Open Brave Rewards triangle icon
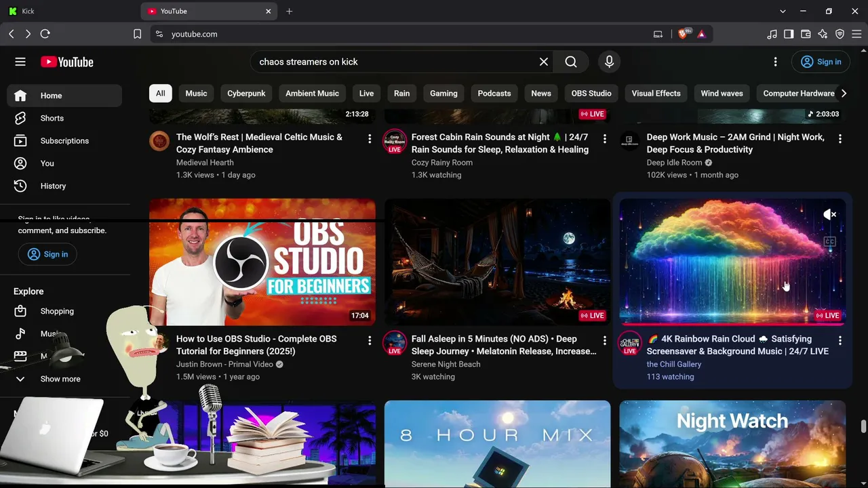The height and width of the screenshot is (488, 868). 701,34
